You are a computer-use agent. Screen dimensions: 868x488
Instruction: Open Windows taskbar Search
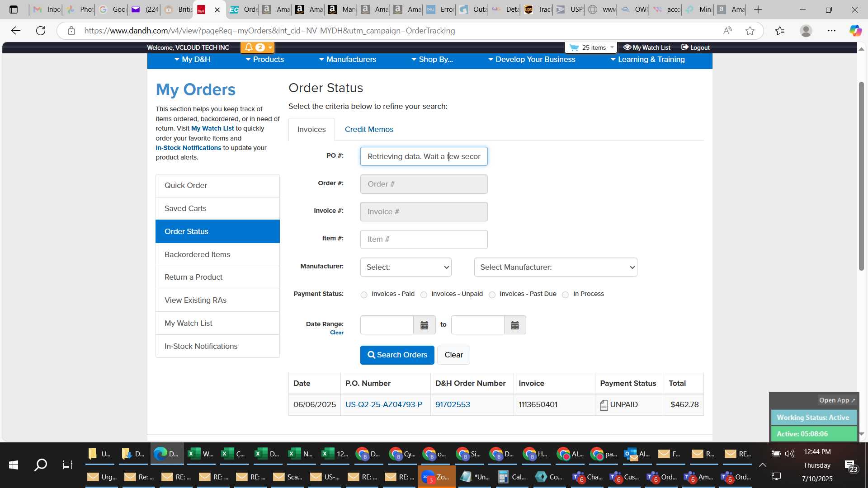coord(41,465)
